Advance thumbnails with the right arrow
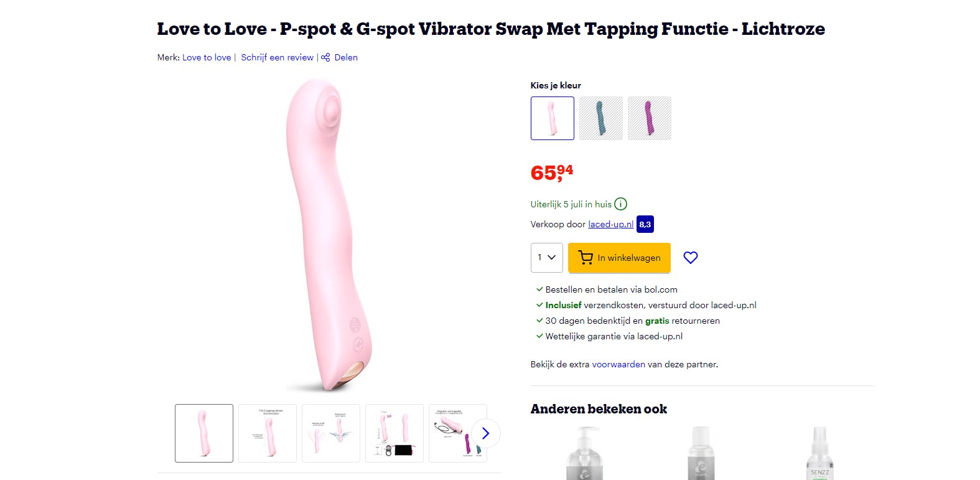980x480 pixels. pos(486,433)
